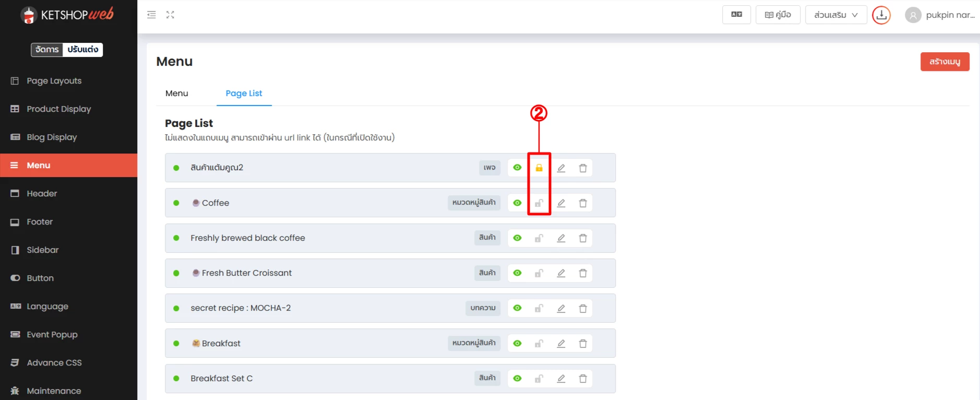Viewport: 980px width, 400px height.
Task: Click the circular download icon in the top bar
Action: pyautogui.click(x=881, y=15)
